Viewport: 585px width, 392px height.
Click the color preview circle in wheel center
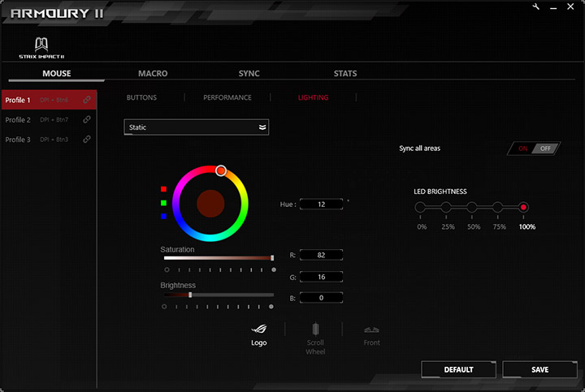[x=210, y=204]
